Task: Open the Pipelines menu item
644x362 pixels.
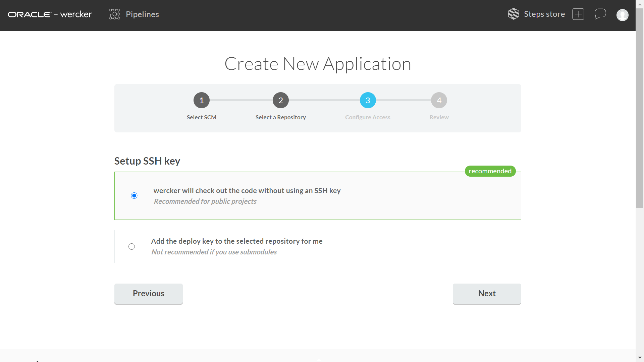Action: click(142, 14)
